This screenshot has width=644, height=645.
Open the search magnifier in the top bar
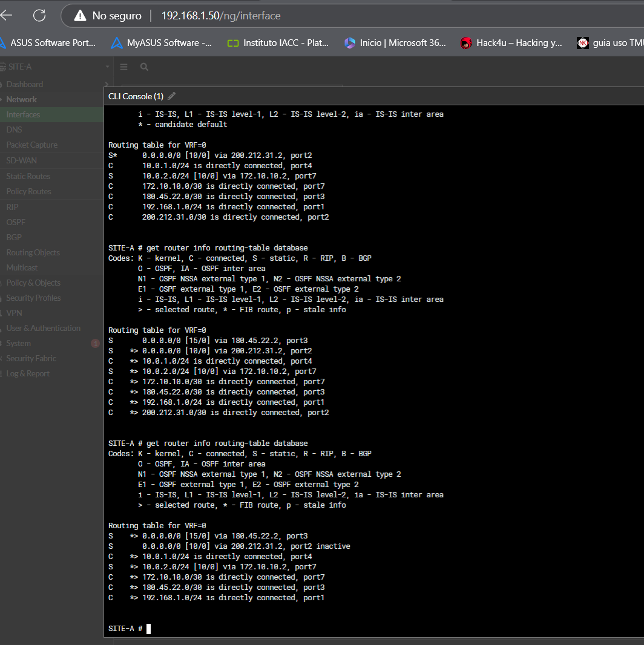pos(144,67)
